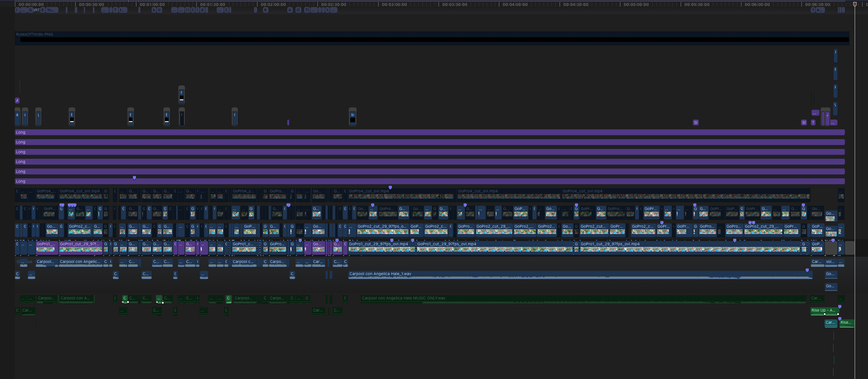Click the 00:04:00:00 timecode on the ruler
This screenshot has width=868, height=379.
(x=515, y=5)
